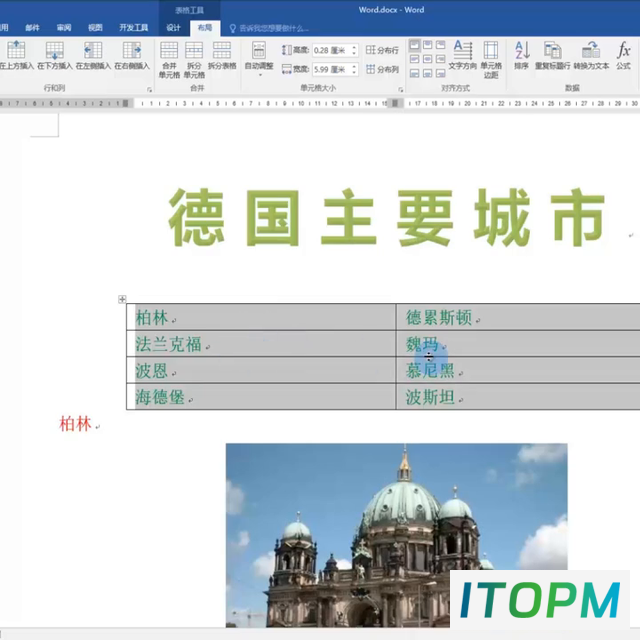Select Align Bottom Left alignment
The image size is (640, 640).
[x=414, y=73]
